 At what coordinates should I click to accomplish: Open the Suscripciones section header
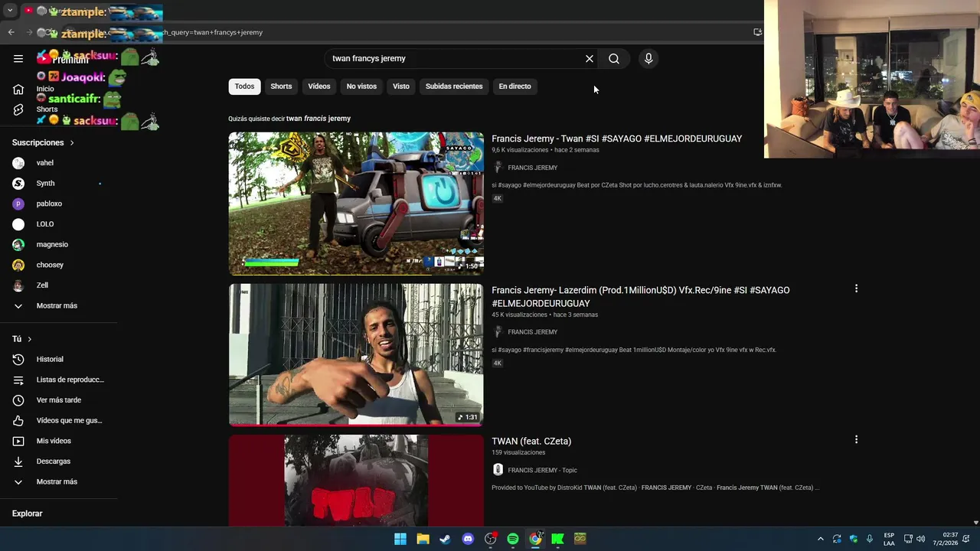43,142
